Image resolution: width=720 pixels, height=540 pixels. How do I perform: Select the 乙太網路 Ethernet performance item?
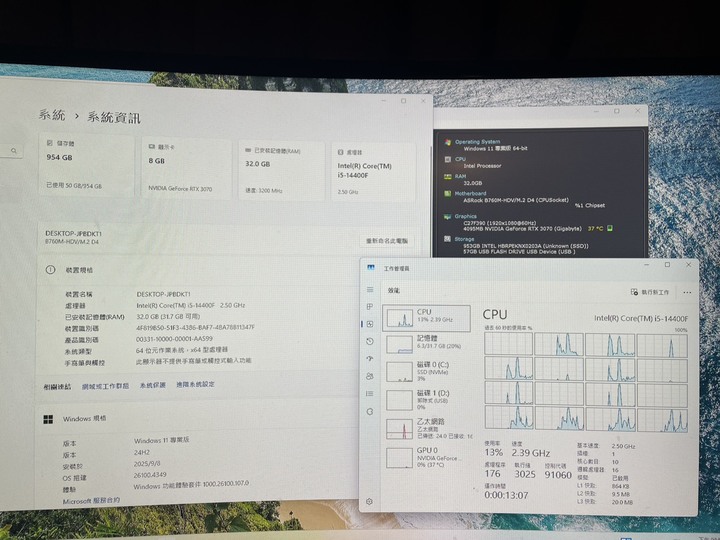[427, 428]
